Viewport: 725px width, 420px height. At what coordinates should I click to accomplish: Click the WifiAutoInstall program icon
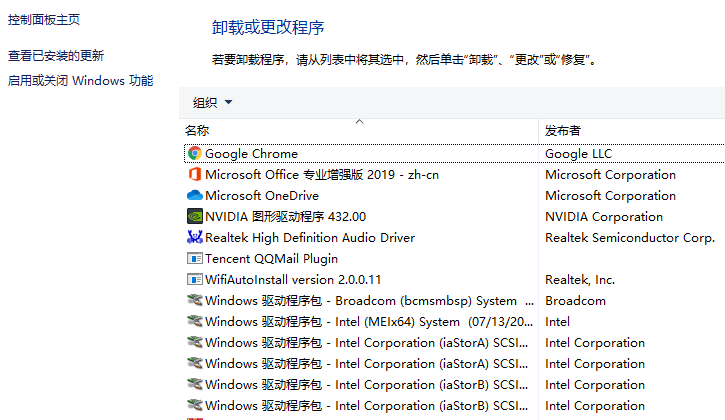195,280
